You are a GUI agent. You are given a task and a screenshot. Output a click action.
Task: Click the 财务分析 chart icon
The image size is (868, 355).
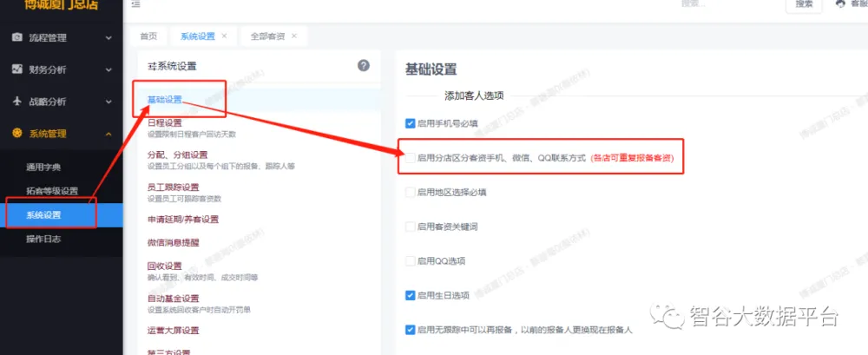tap(16, 69)
